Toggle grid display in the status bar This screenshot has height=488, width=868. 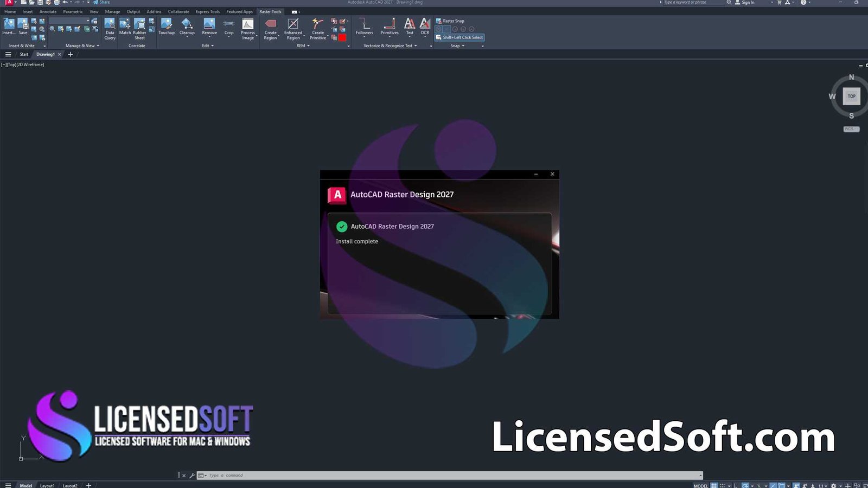coord(713,485)
